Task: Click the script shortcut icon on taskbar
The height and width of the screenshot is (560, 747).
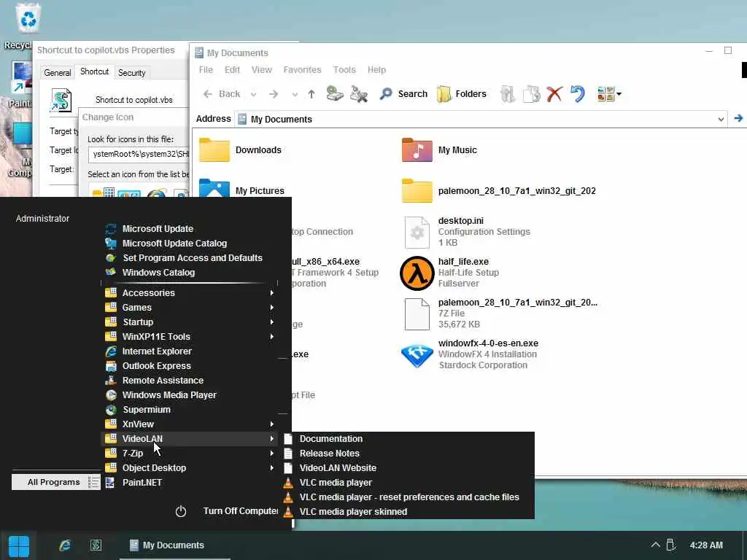Action: 96,545
